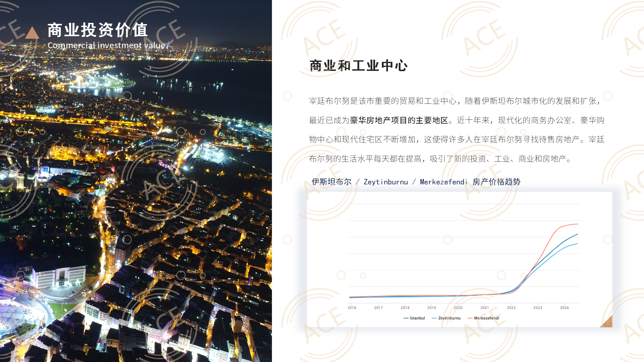Click the 2018 x-axis label
Screen dimensions: 644x362
pos(405,308)
